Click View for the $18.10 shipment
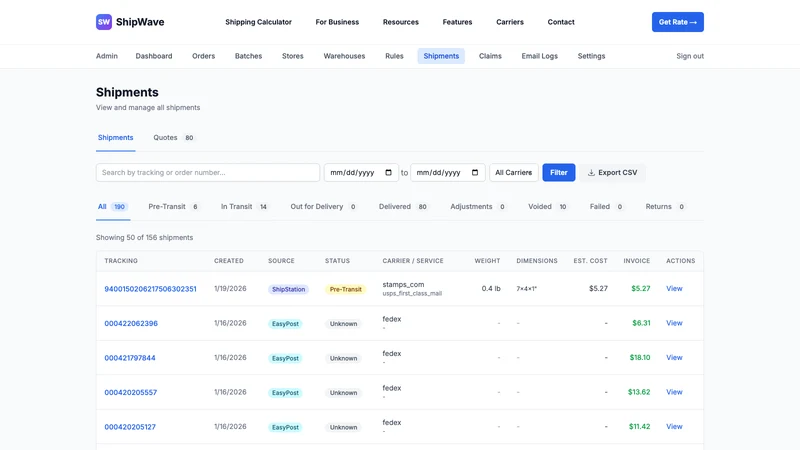Image resolution: width=800 pixels, height=450 pixels. [674, 358]
